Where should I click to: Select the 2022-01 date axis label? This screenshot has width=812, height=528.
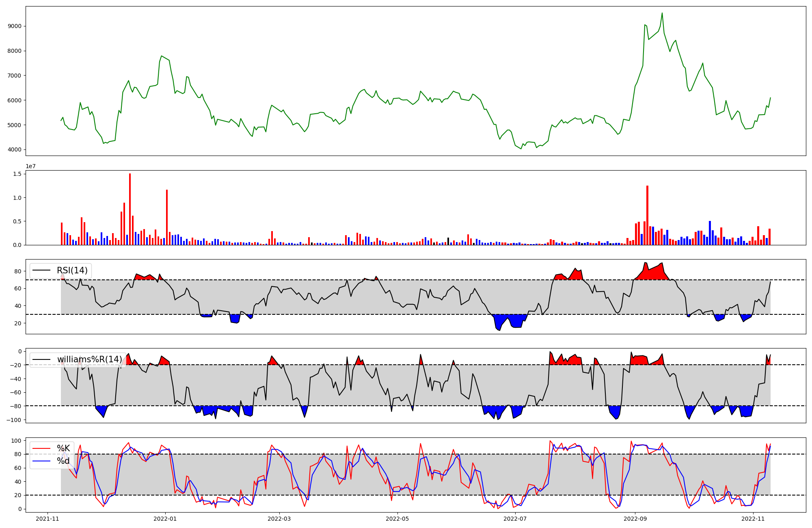tap(165, 519)
